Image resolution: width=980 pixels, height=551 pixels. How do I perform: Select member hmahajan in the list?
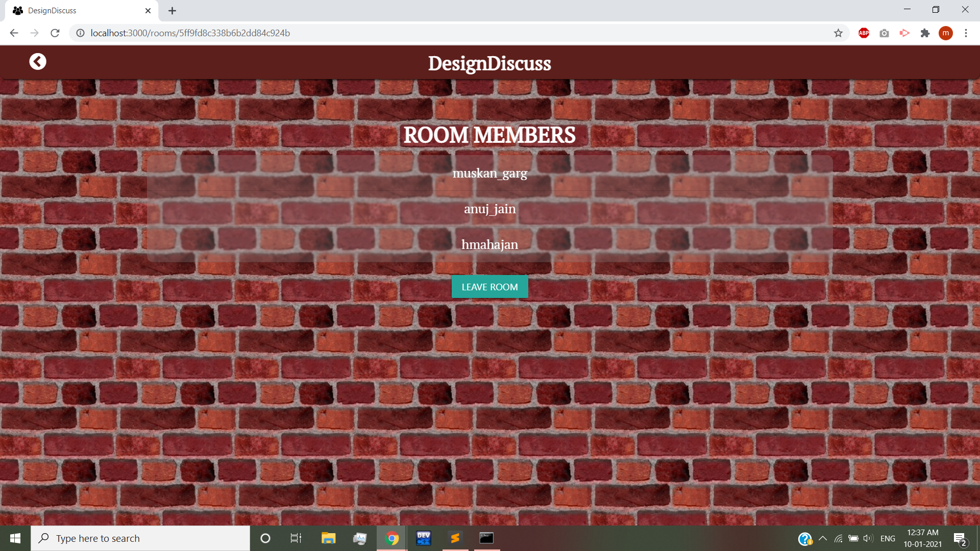point(489,245)
